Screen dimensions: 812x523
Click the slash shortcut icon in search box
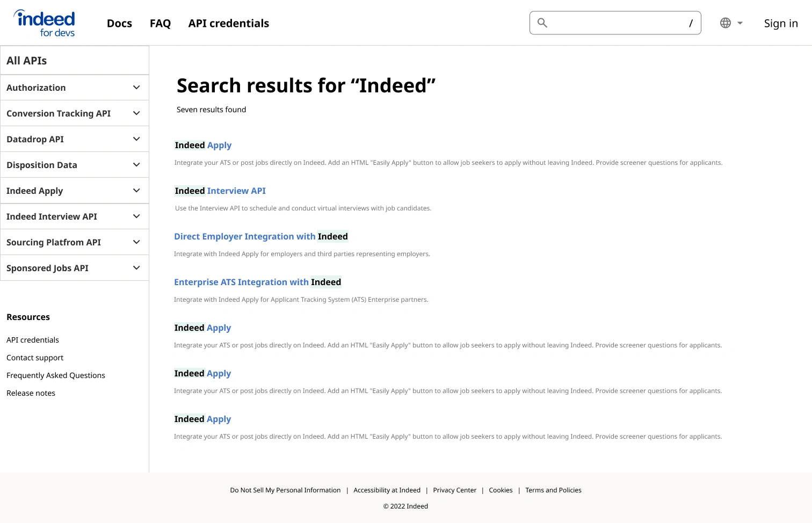pyautogui.click(x=691, y=23)
